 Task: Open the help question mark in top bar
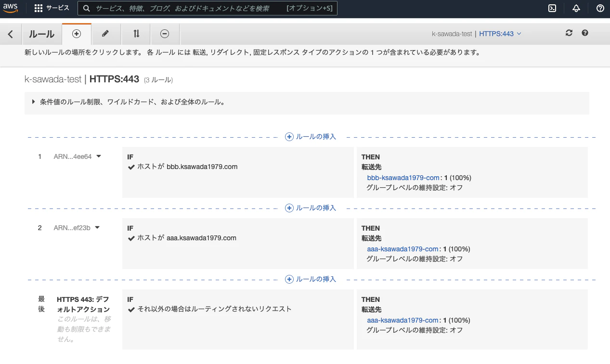(x=600, y=8)
